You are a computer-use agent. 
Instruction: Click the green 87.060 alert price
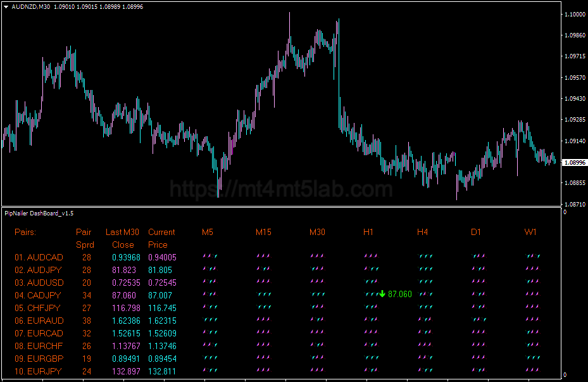coord(400,294)
